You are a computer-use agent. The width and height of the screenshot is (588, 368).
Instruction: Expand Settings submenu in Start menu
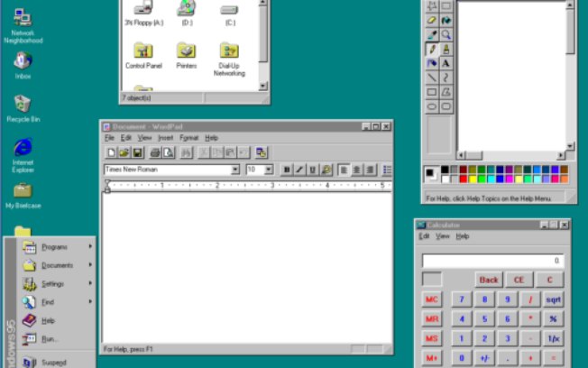tap(56, 283)
